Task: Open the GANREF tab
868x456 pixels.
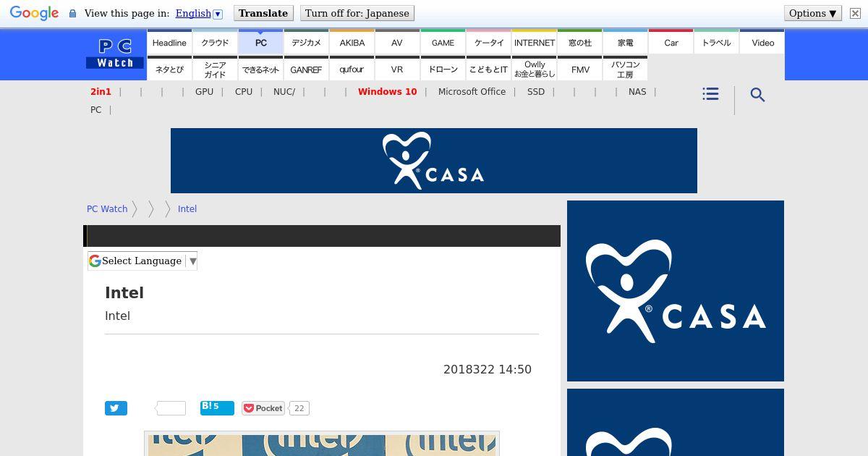Action: pos(306,69)
